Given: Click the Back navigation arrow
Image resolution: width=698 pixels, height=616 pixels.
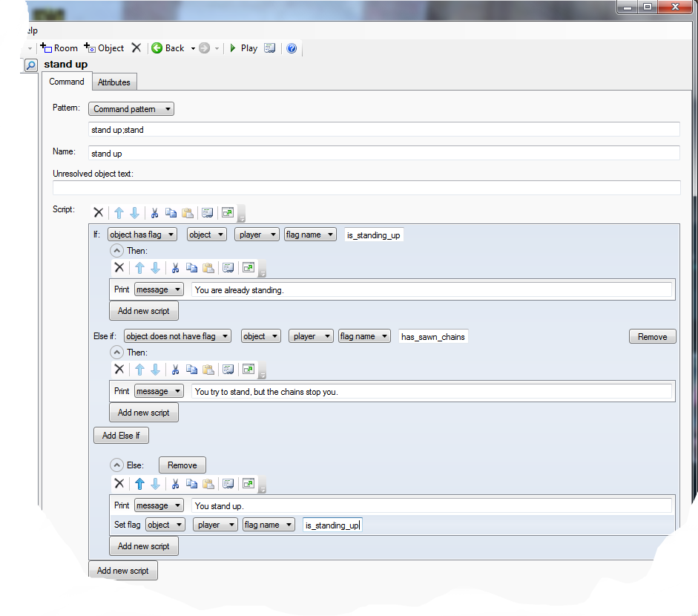Looking at the screenshot, I should click(168, 48).
